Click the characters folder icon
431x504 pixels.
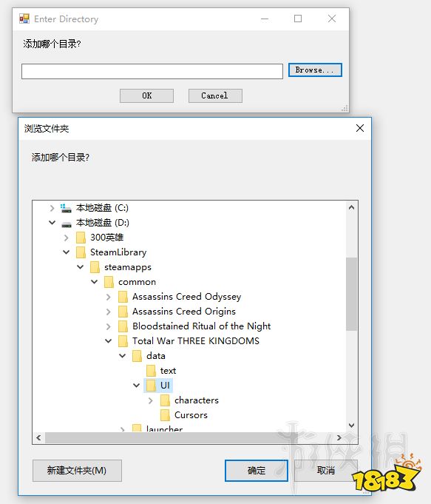[x=166, y=400]
